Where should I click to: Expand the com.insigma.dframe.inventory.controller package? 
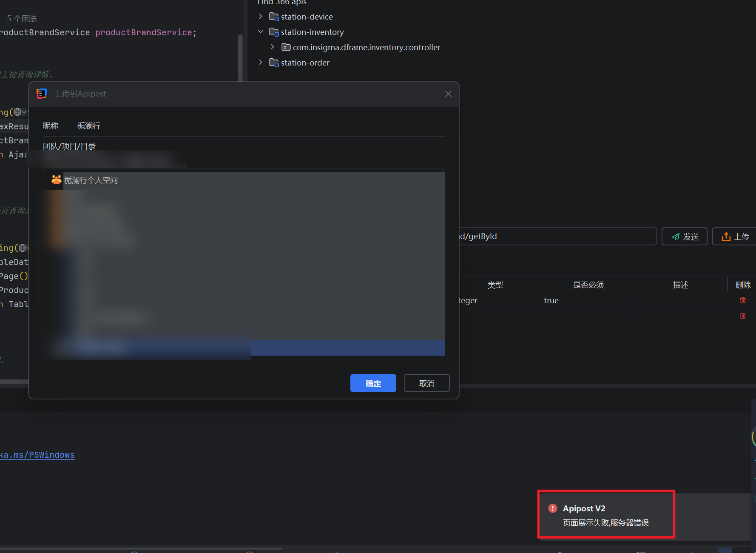(272, 47)
